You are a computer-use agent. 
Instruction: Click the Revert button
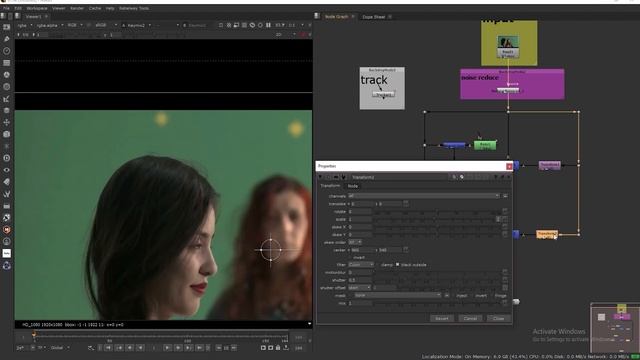coord(442,318)
